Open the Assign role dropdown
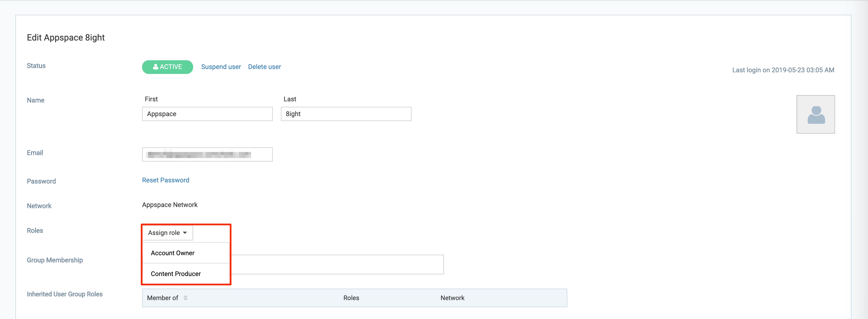 (x=167, y=232)
